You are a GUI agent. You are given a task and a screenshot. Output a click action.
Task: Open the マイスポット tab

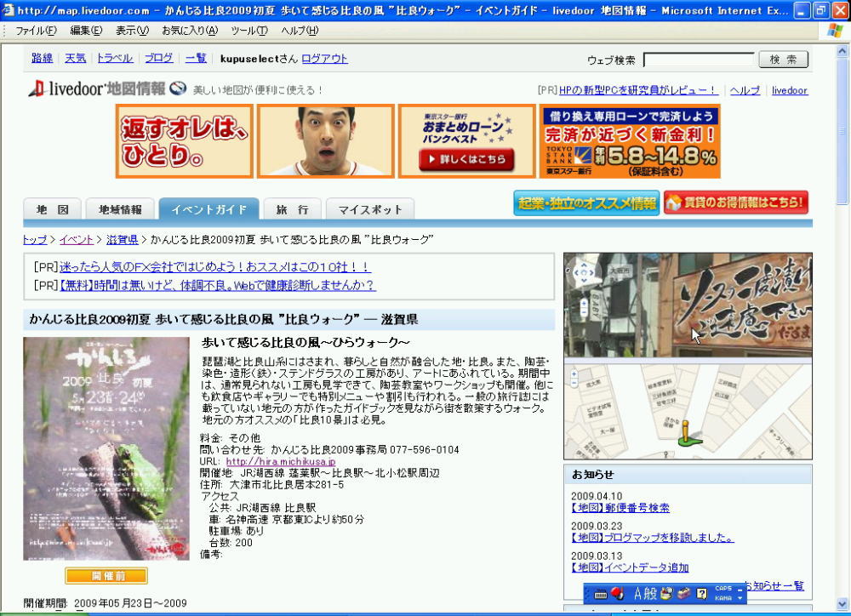point(370,209)
